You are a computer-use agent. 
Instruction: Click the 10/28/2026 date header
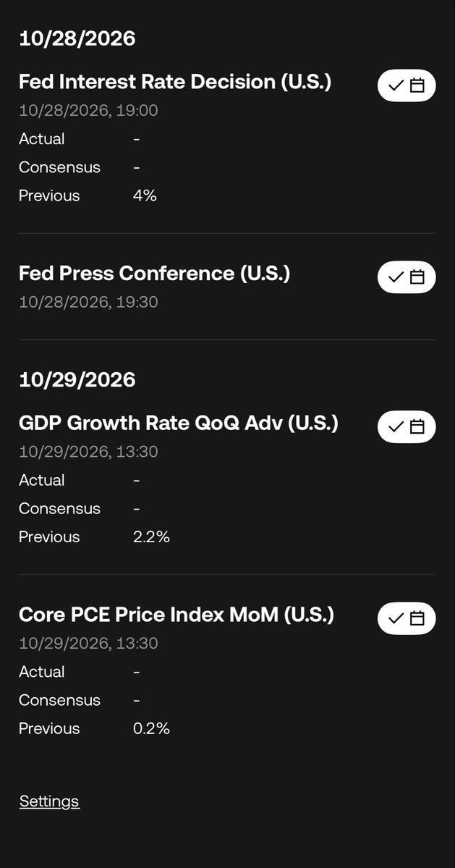pos(77,38)
